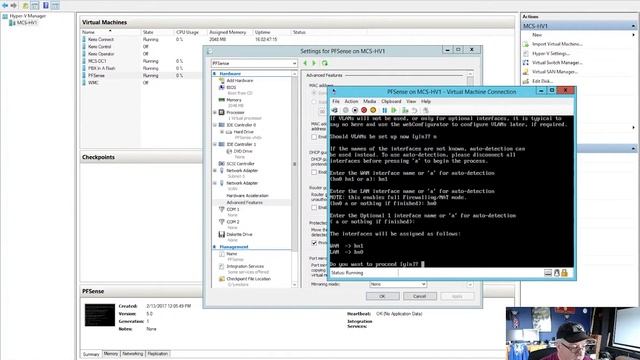Go to previous VM in Settings window
This screenshot has width=640, height=360.
pyautogui.click(x=305, y=63)
